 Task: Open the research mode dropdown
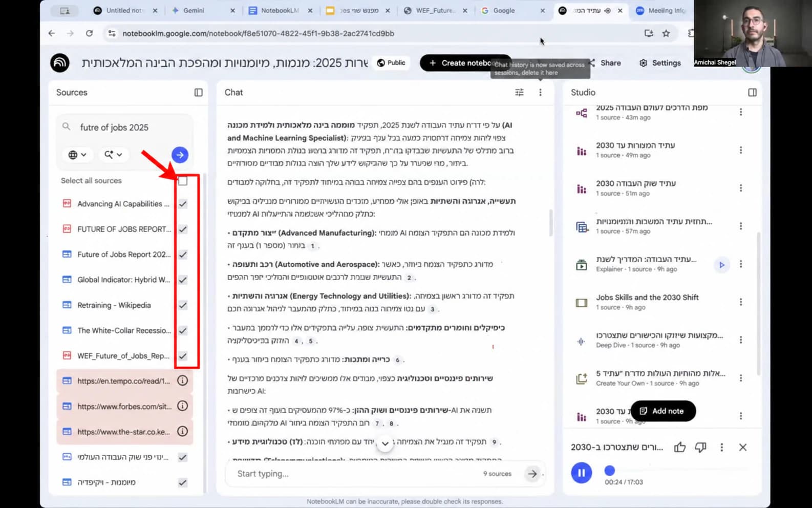tap(113, 155)
